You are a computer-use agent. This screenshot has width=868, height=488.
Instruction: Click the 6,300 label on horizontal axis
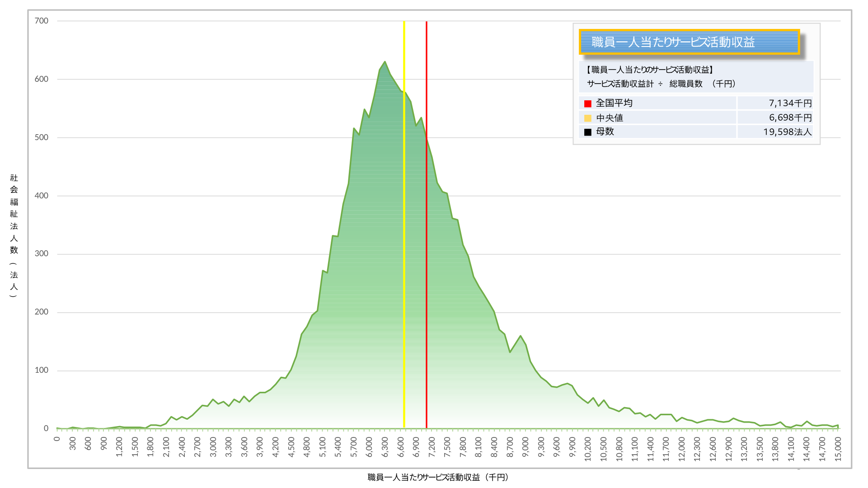(x=385, y=447)
